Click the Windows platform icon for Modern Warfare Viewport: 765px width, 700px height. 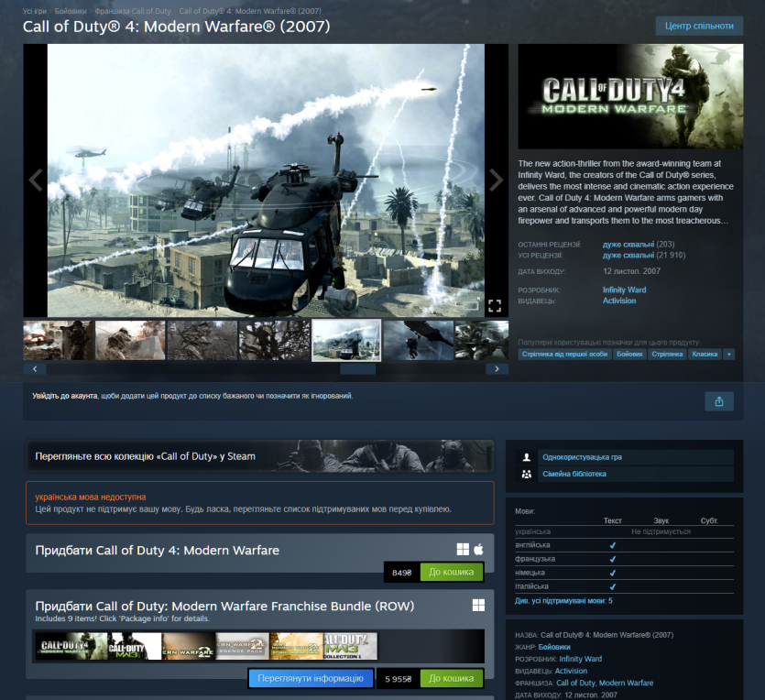(x=463, y=549)
